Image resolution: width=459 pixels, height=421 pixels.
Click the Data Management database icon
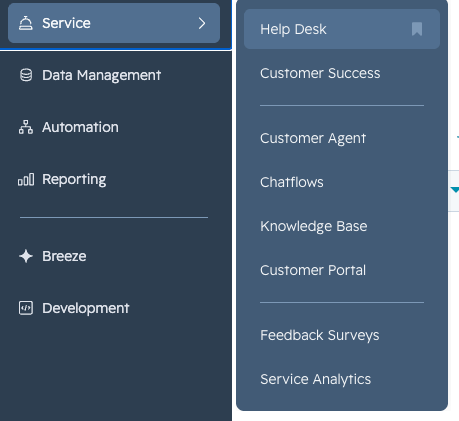(26, 75)
